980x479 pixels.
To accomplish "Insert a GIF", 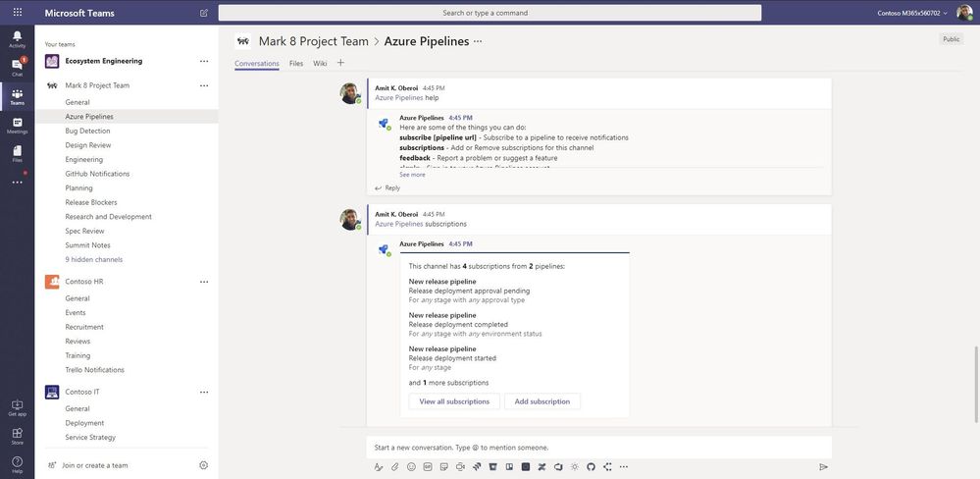I will click(x=428, y=466).
